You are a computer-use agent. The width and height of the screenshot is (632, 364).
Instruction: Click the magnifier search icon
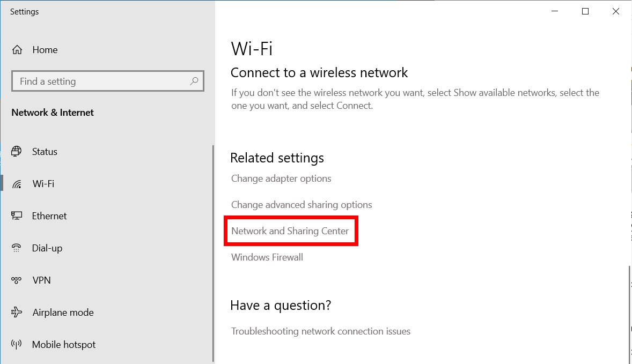click(x=194, y=81)
